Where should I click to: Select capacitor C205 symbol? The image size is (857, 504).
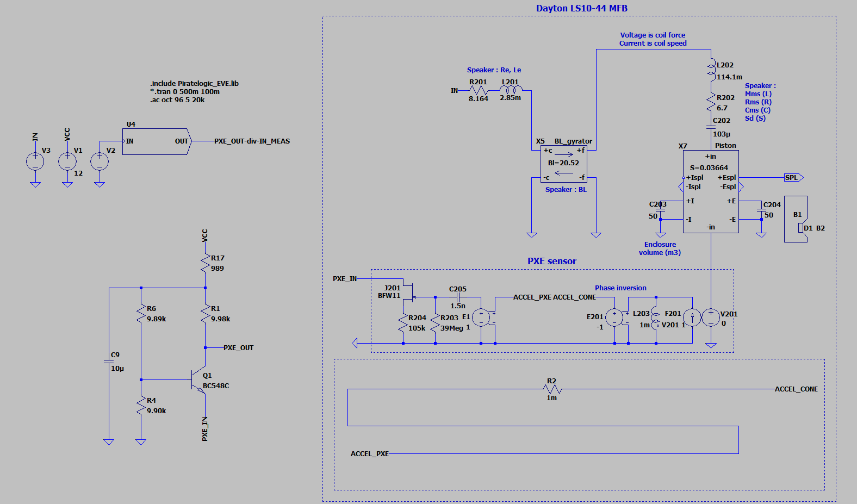[458, 297]
